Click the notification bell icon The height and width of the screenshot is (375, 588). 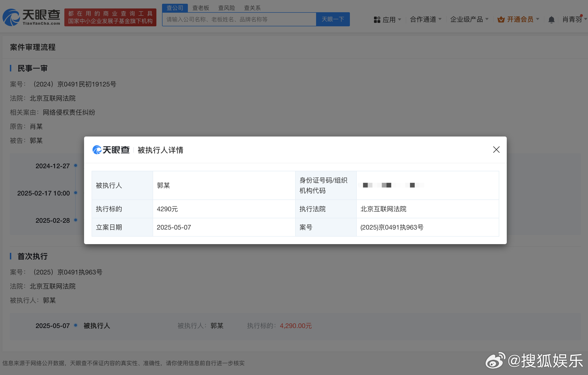pos(551,20)
